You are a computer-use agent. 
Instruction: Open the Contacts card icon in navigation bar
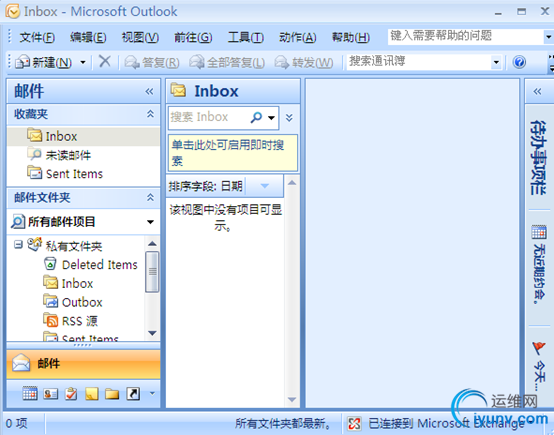[51, 394]
